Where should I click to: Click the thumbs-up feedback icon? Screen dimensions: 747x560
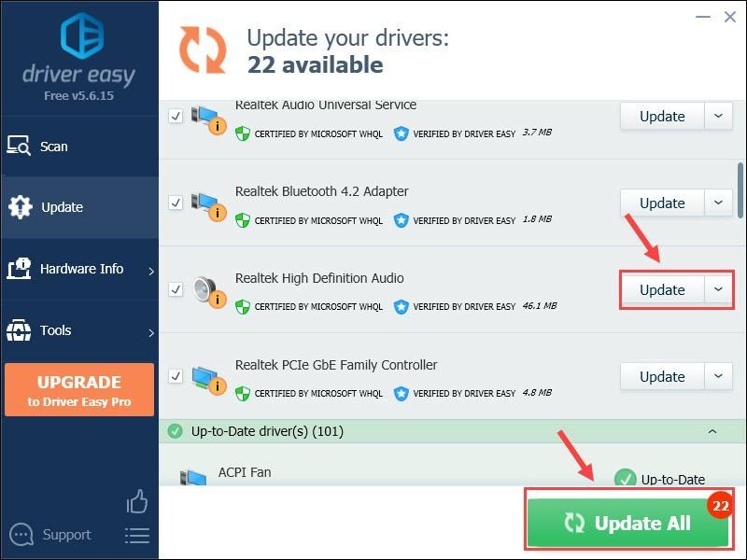(x=137, y=501)
